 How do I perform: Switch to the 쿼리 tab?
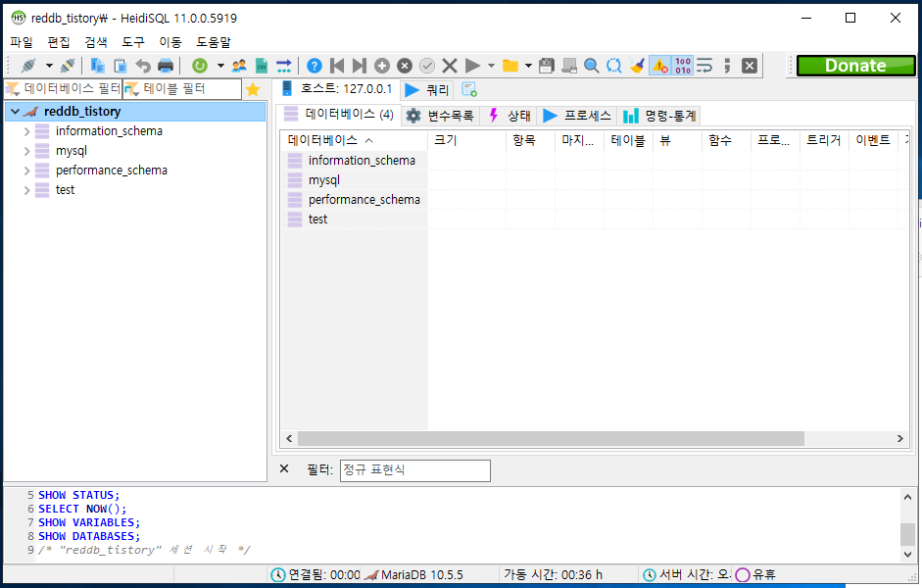point(427,90)
